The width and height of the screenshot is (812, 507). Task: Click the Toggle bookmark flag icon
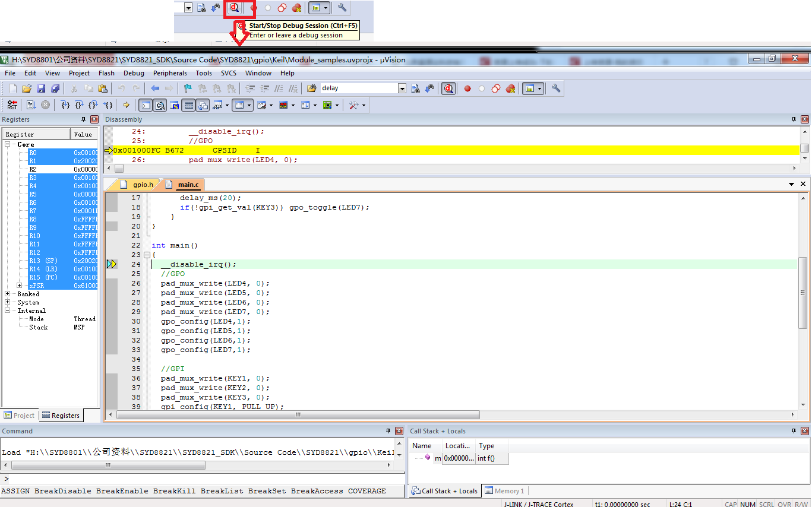pos(188,88)
